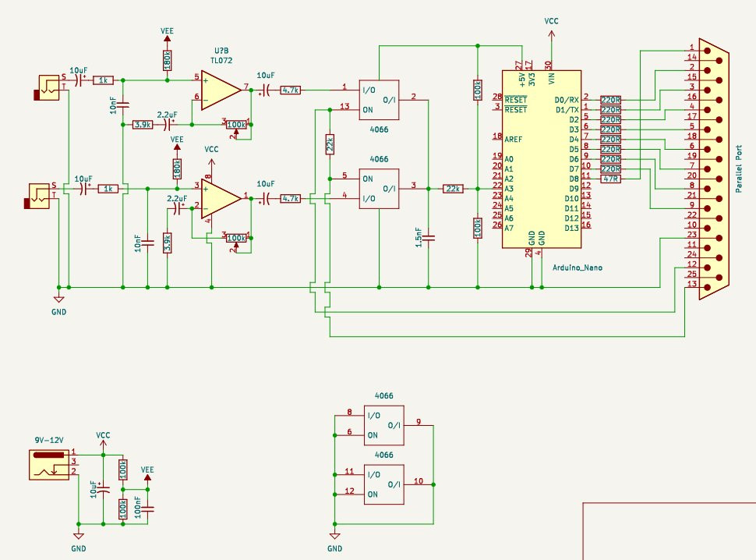Viewport: 756px width, 560px height.
Task: Click the top-left audio jack connector
Action: point(48,87)
